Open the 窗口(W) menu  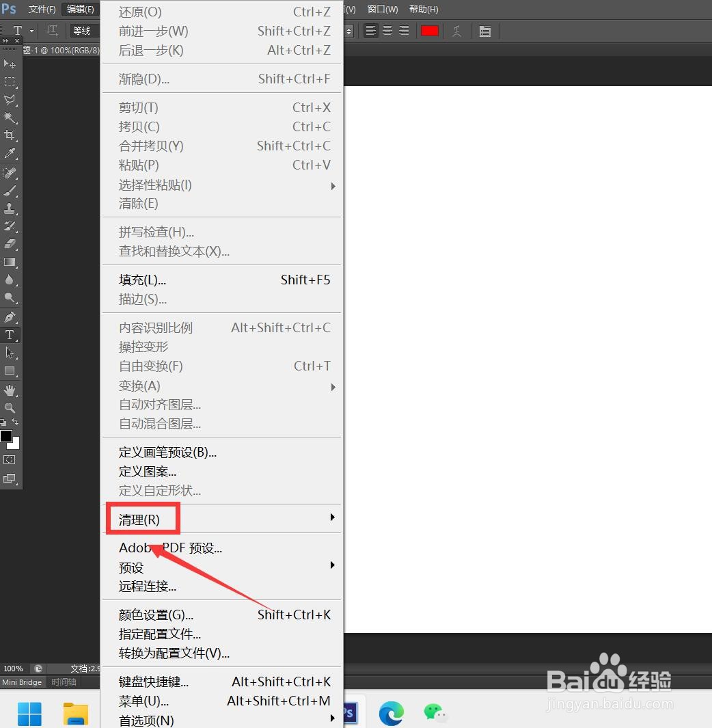pos(383,10)
